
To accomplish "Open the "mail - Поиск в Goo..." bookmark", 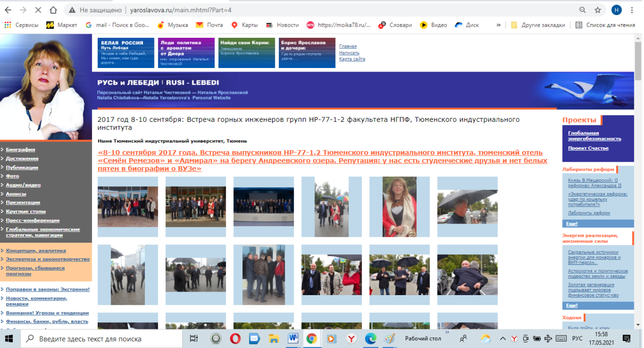I will (117, 25).
